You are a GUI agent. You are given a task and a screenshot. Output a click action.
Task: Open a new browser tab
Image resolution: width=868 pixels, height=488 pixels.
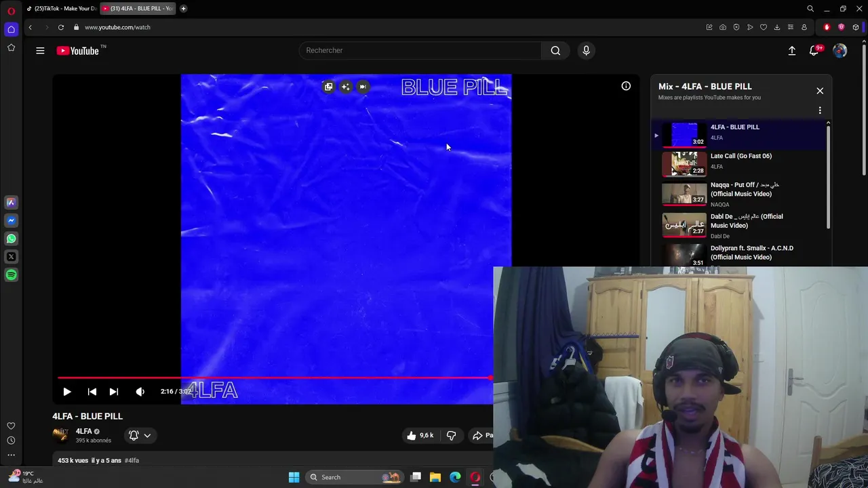pos(183,8)
